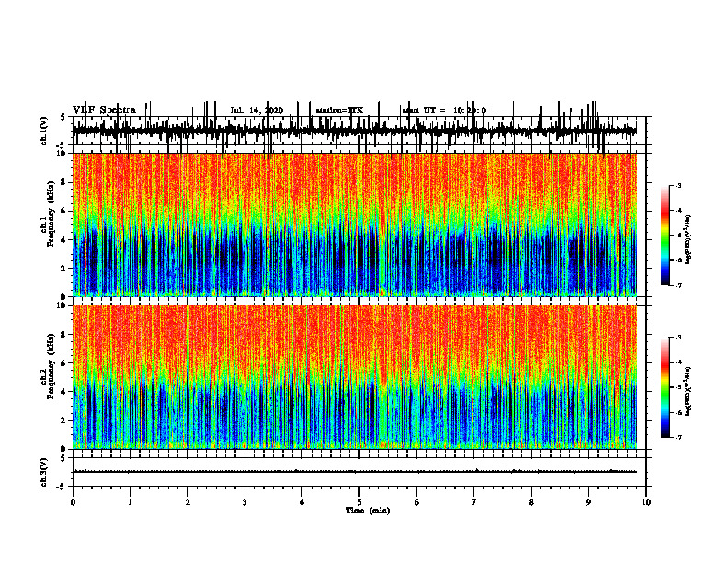
Task: Click the '4' kHz tick on ch.2 spectrogram
Action: [64, 392]
